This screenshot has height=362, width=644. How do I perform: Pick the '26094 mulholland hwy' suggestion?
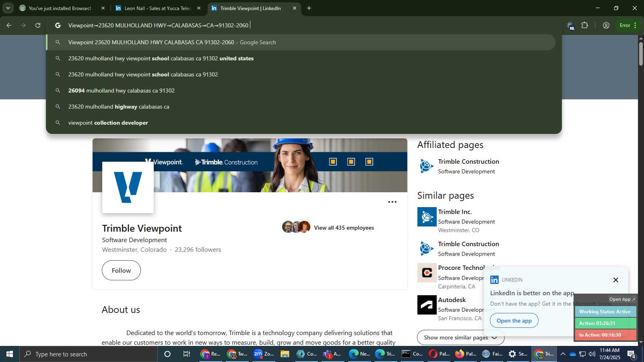[301, 90]
